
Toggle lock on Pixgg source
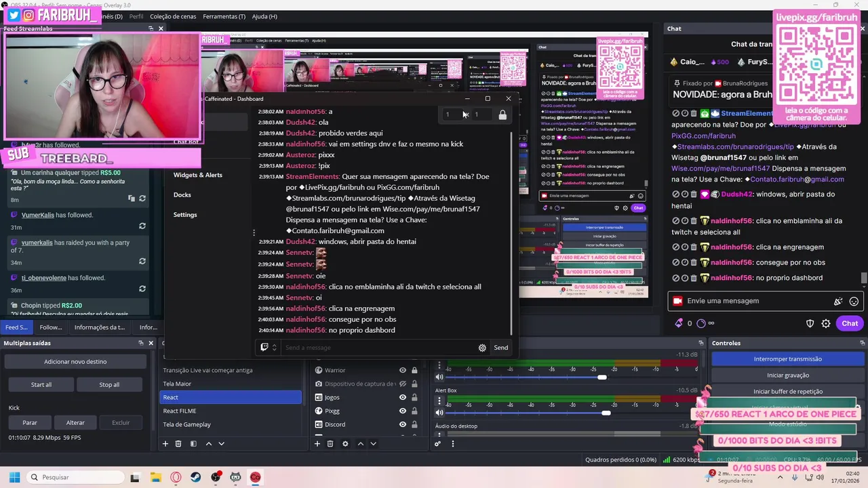pyautogui.click(x=414, y=411)
